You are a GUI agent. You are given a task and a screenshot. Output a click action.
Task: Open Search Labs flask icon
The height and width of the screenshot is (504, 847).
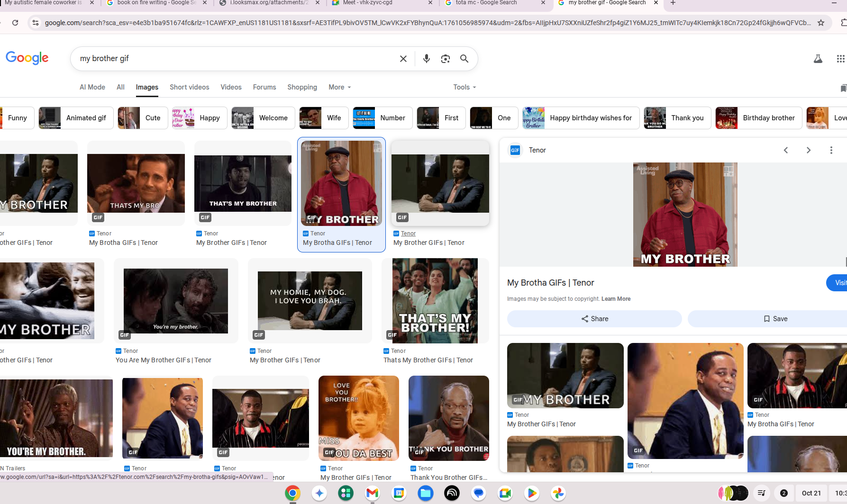click(818, 59)
